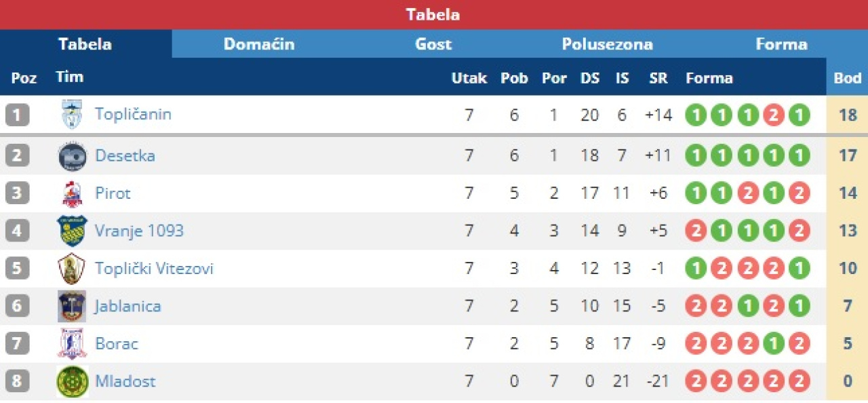Click the Pirot team logo
The width and height of the screenshot is (868, 403).
(72, 194)
